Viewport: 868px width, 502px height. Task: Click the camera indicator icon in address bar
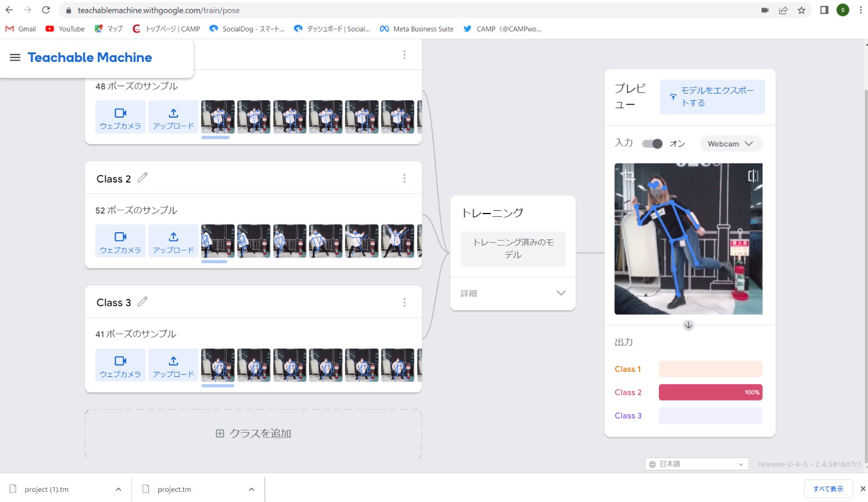pyautogui.click(x=765, y=10)
